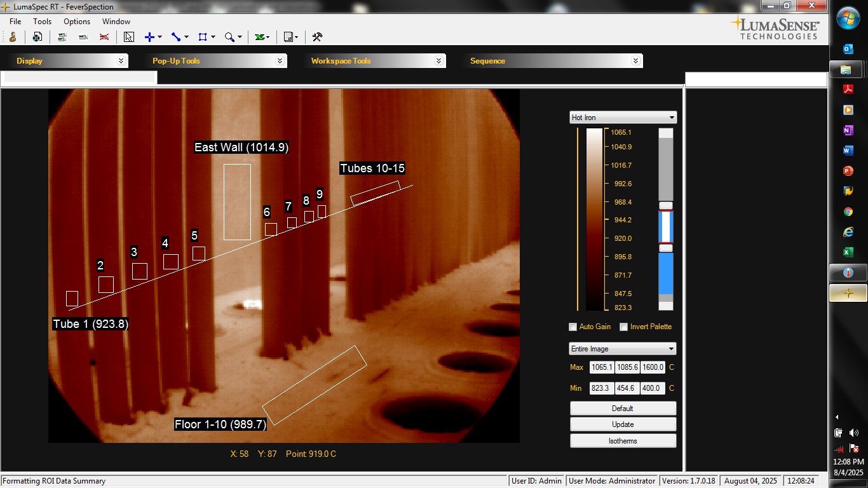
Task: Select the blue rectangle ROI tool
Action: click(x=201, y=36)
